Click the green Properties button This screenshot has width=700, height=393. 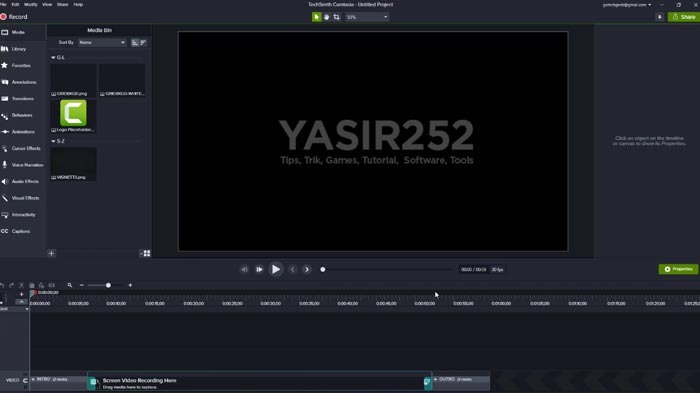[x=678, y=269]
